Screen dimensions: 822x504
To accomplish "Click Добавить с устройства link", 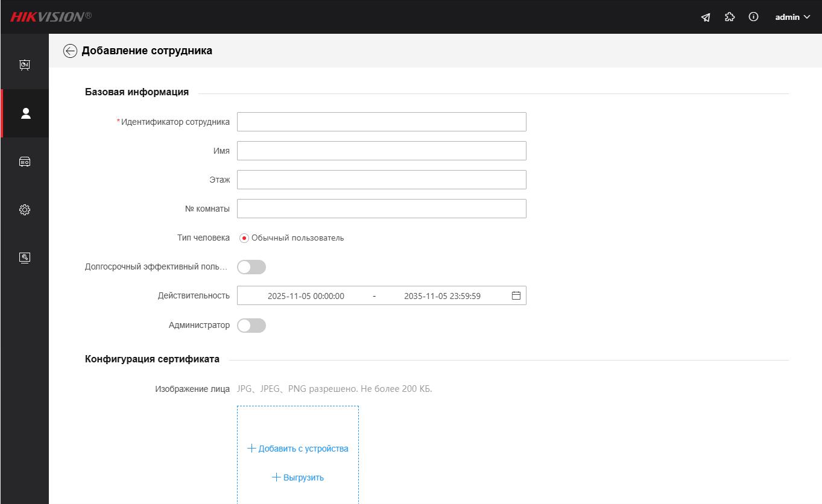I will click(298, 449).
